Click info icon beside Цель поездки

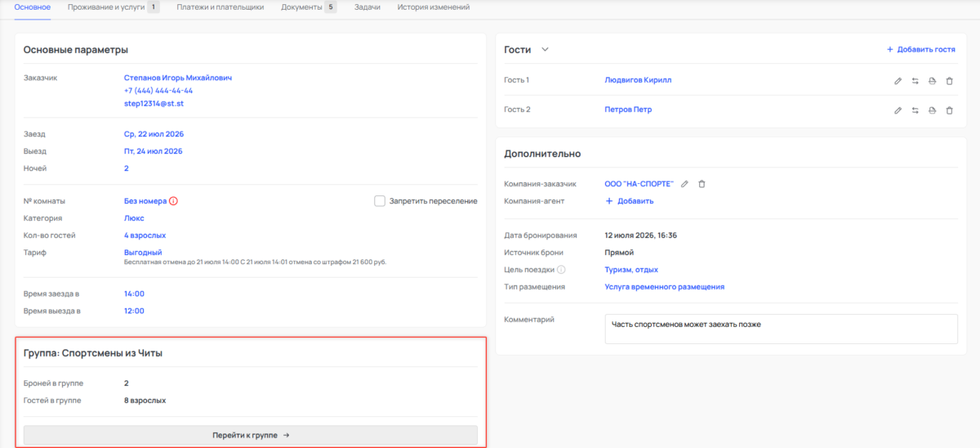pyautogui.click(x=561, y=270)
